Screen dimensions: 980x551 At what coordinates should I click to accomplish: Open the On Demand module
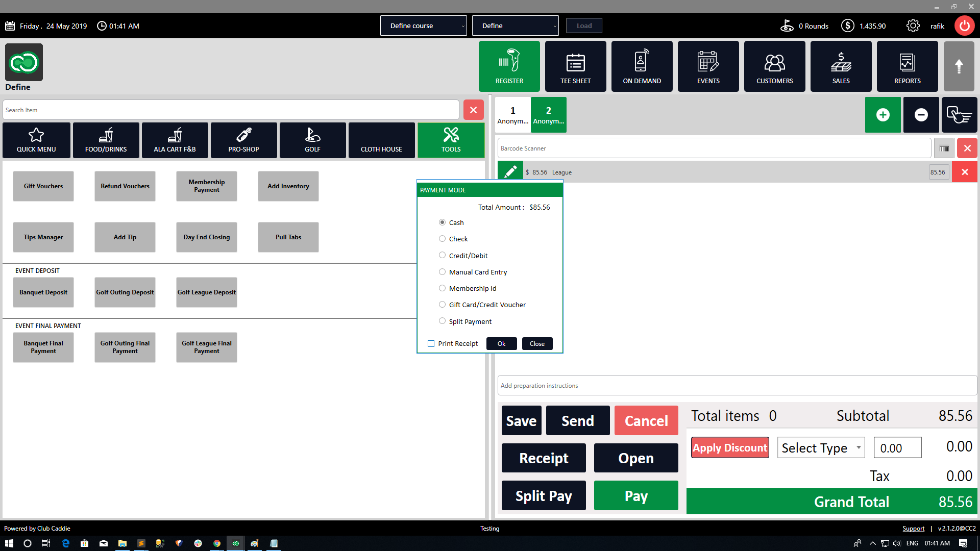642,66
